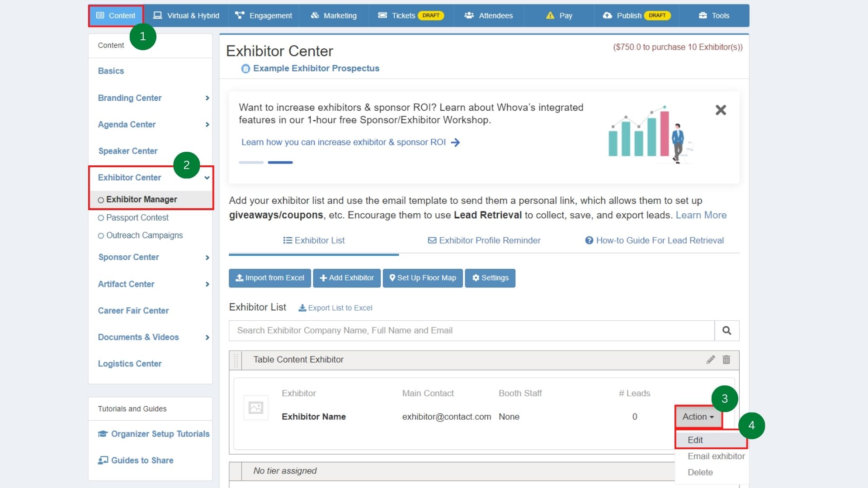
Task: Close the workshop banner with the X
Action: [x=721, y=110]
